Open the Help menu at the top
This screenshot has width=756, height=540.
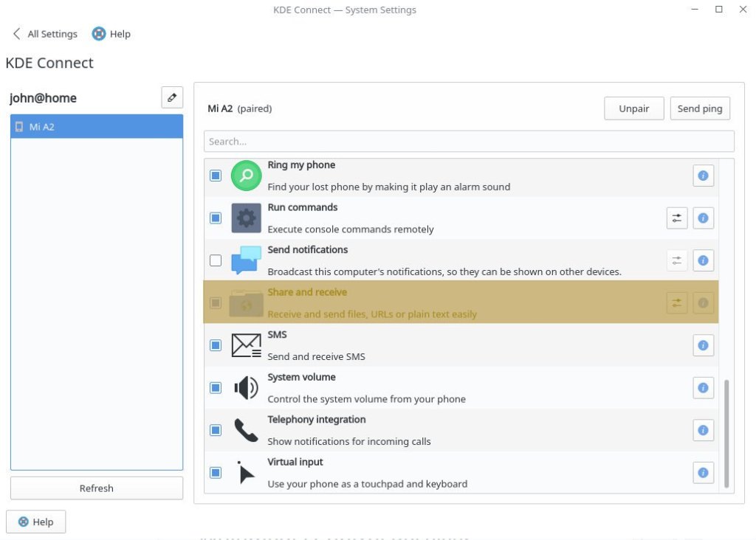pyautogui.click(x=111, y=33)
